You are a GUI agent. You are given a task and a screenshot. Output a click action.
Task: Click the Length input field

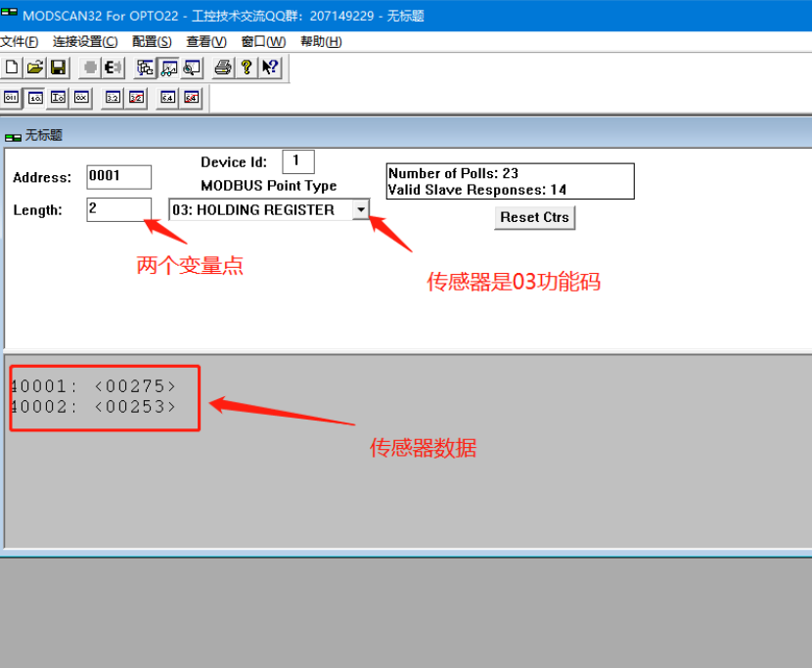118,209
